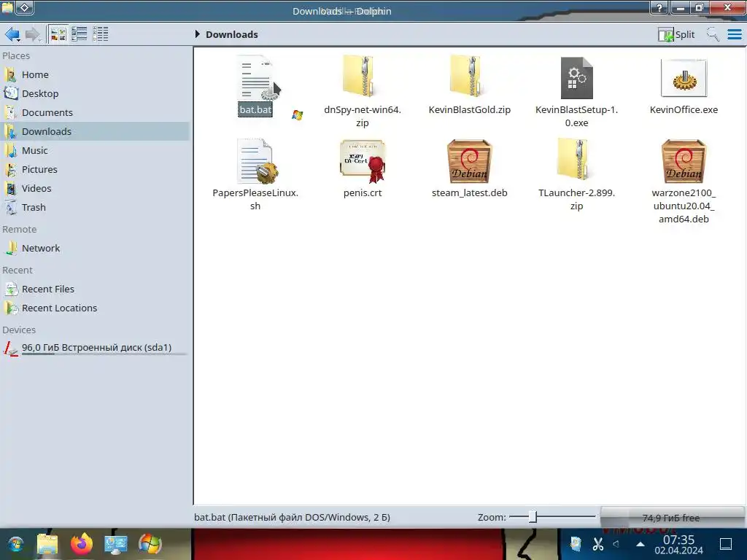Switch to Icons view mode
The image size is (747, 560).
tap(58, 34)
